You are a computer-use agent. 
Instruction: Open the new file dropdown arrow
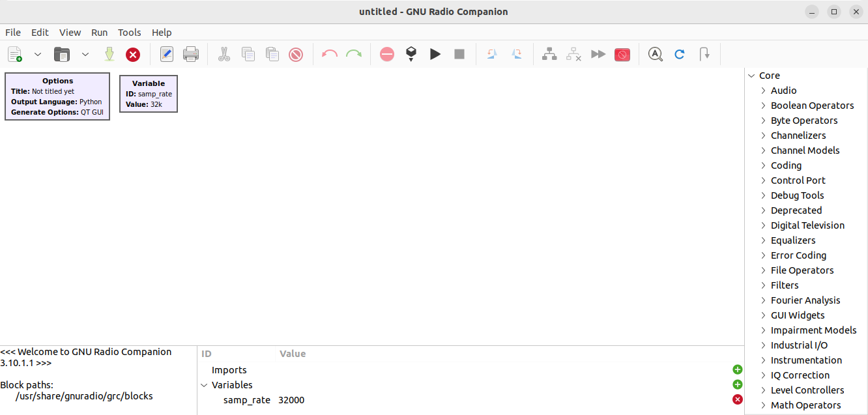[x=38, y=55]
